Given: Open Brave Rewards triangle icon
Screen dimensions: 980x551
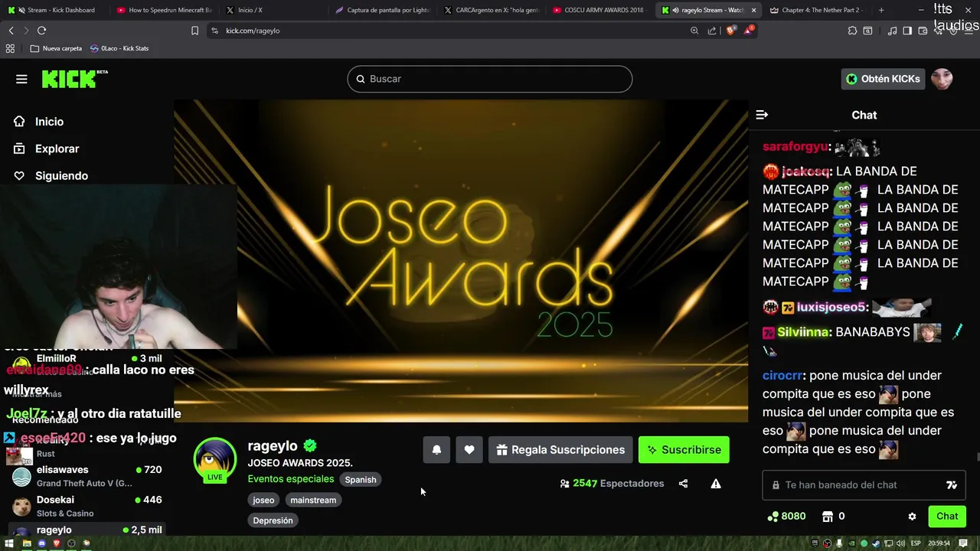Looking at the screenshot, I should [750, 31].
